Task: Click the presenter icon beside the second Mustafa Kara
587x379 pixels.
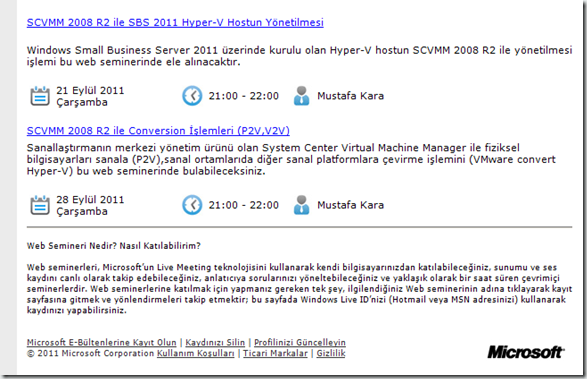Action: [x=301, y=205]
